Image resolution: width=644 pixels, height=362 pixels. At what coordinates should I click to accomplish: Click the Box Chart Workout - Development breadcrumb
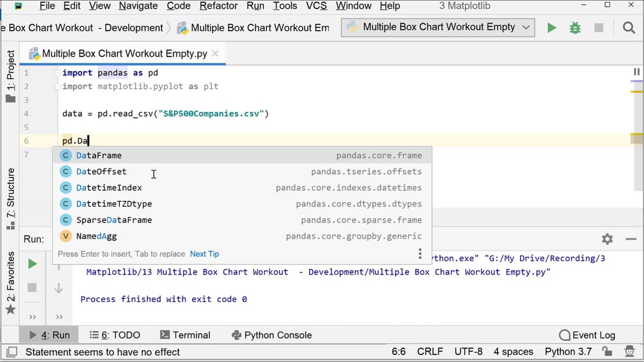point(82,28)
